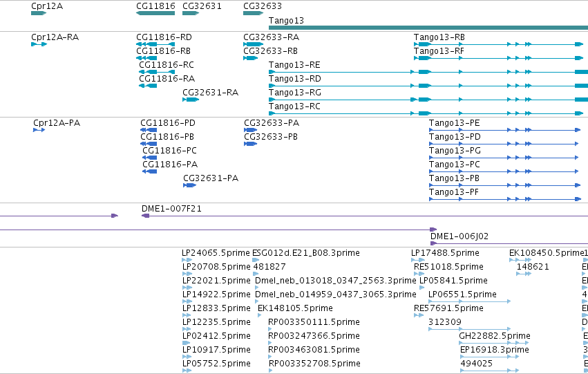Screen dimensions: 588x374
Task: Select transcript CG11816-RC
Action: coord(167,65)
